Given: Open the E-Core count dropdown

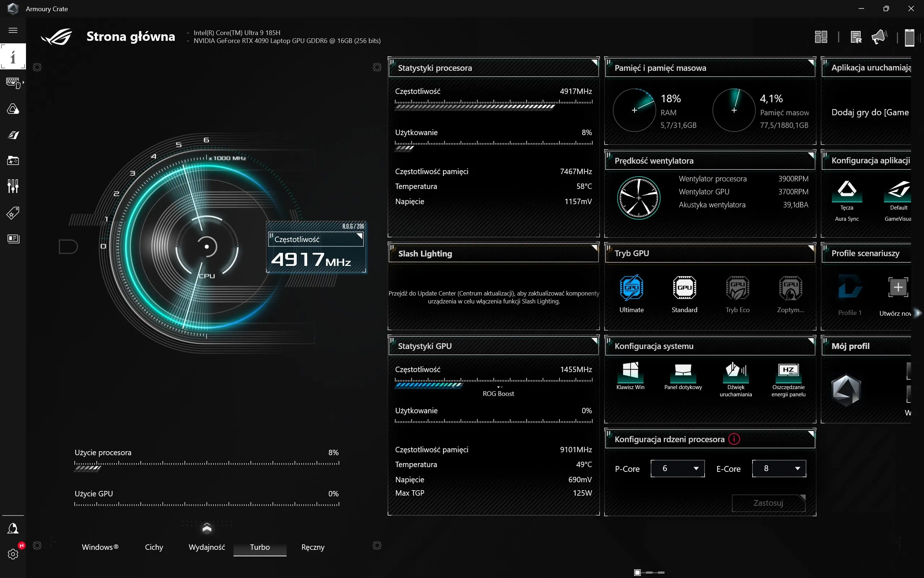Looking at the screenshot, I should (x=779, y=468).
